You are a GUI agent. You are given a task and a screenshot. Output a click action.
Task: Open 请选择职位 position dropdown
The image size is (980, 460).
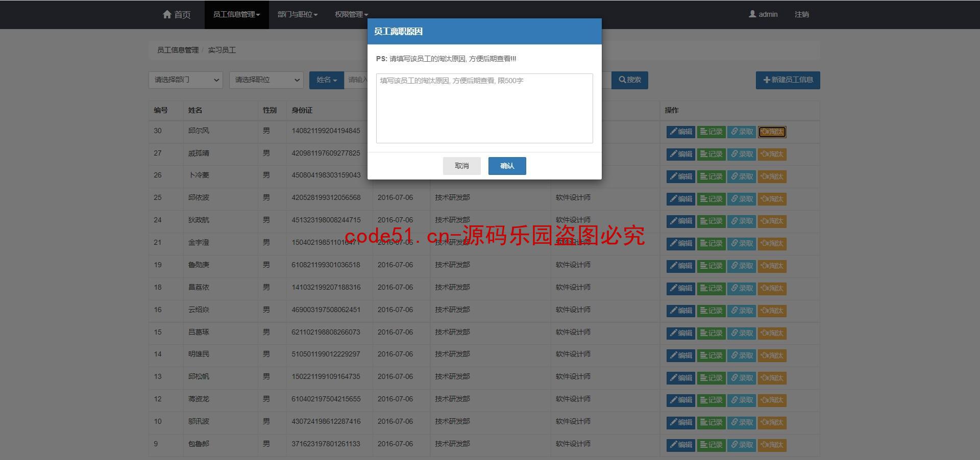coord(266,80)
